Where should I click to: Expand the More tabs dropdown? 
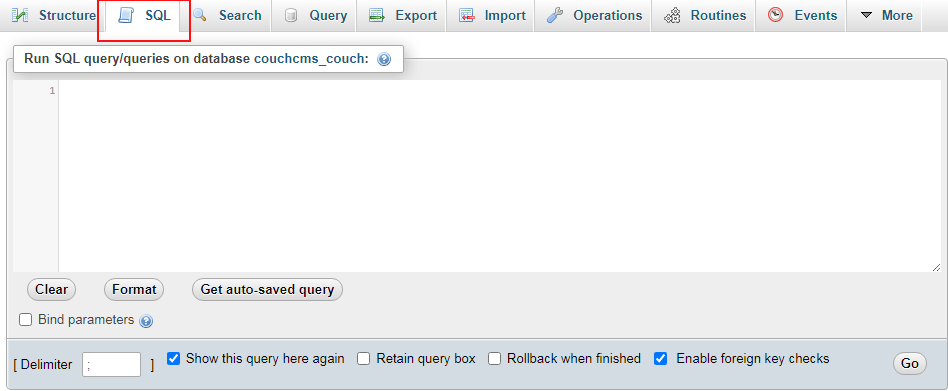click(x=886, y=16)
